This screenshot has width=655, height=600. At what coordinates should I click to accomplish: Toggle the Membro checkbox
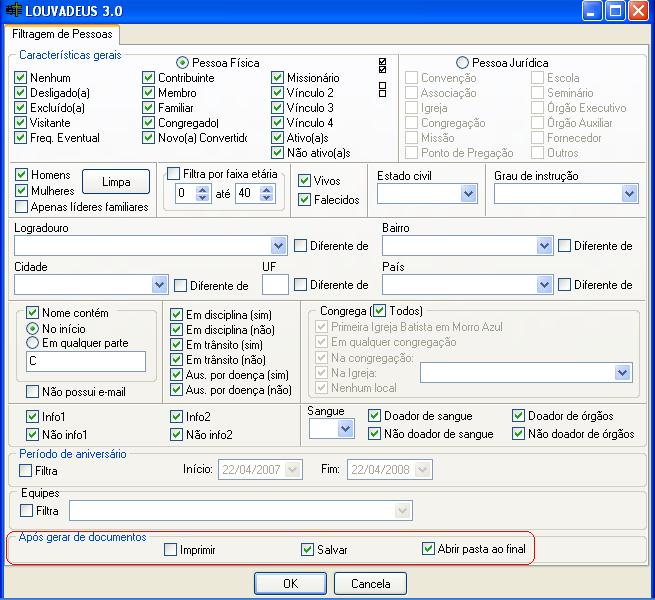coord(148,93)
